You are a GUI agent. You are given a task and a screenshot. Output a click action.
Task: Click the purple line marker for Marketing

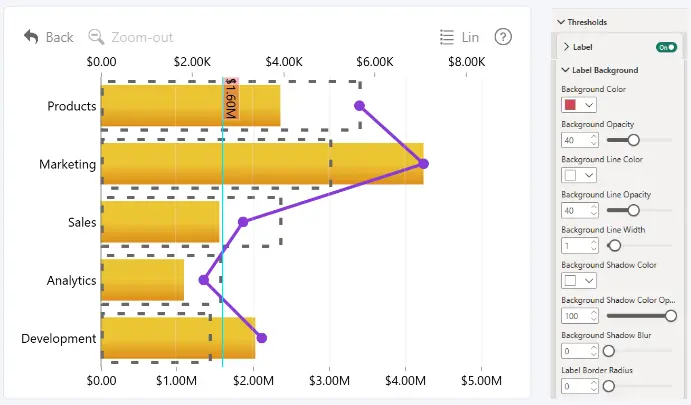coord(424,164)
